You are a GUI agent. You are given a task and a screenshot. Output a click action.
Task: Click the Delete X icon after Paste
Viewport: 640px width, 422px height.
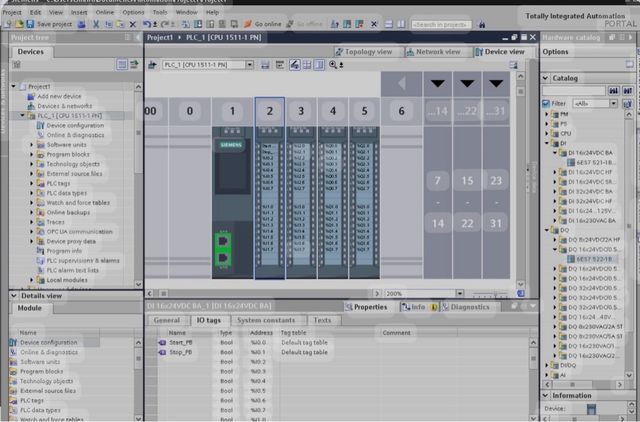click(x=133, y=24)
